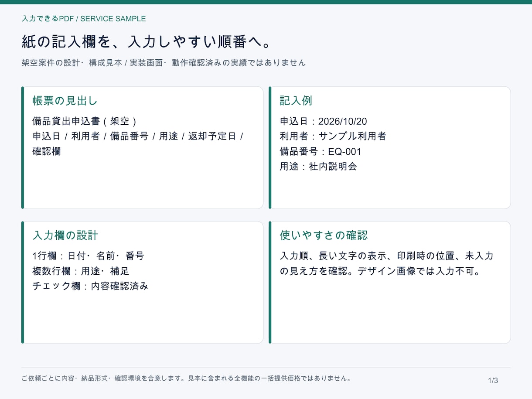Screen dimensions: 532x399
Task: Click the line '複数行欄：用途・補足'
Action: tap(81, 271)
